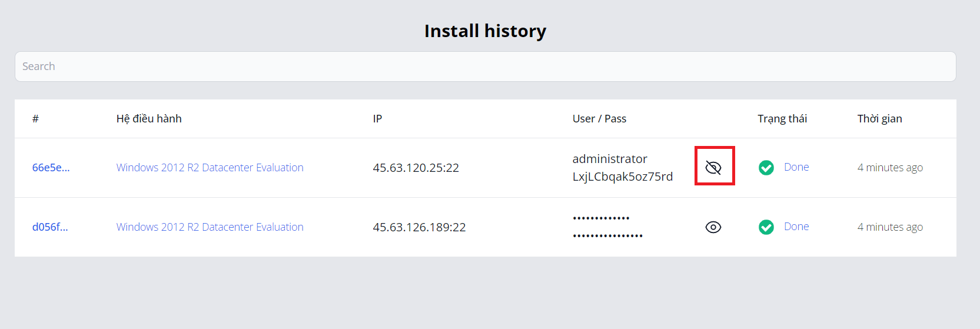The width and height of the screenshot is (980, 329).
Task: Click the green checkmark in second row
Action: click(x=766, y=227)
